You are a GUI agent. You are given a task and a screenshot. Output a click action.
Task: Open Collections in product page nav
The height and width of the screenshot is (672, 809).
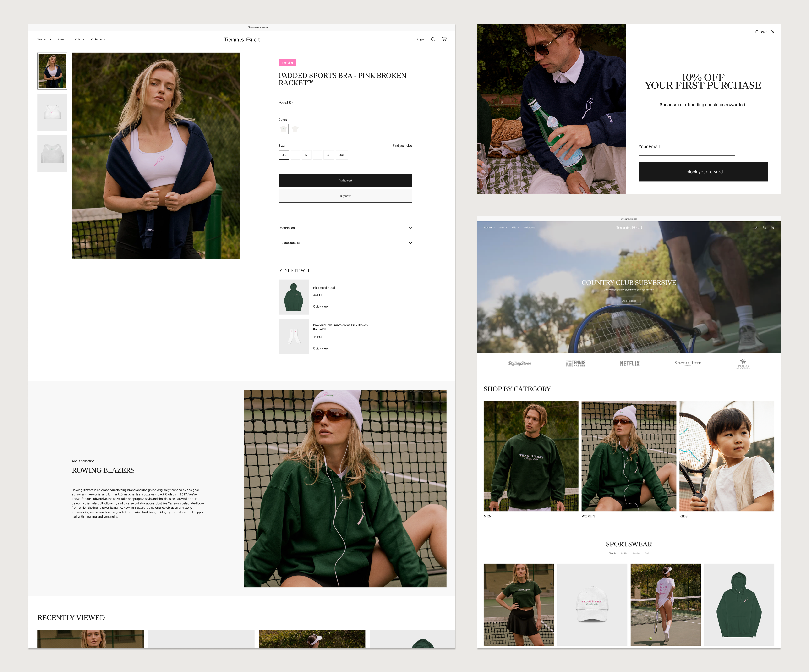pyautogui.click(x=98, y=39)
